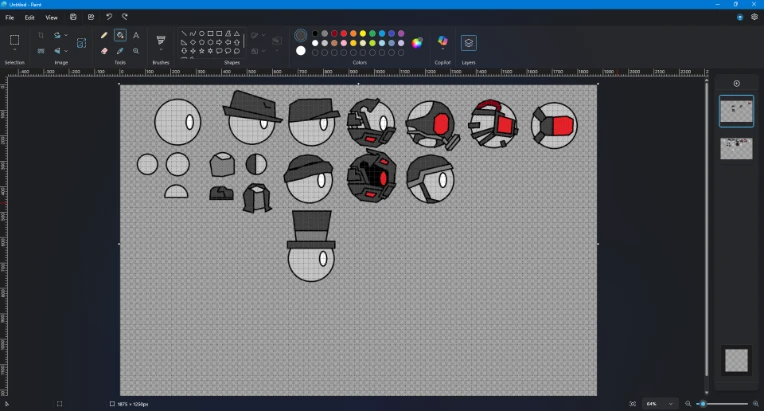Click the Save icon in title bar
This screenshot has height=411, width=764.
(73, 17)
